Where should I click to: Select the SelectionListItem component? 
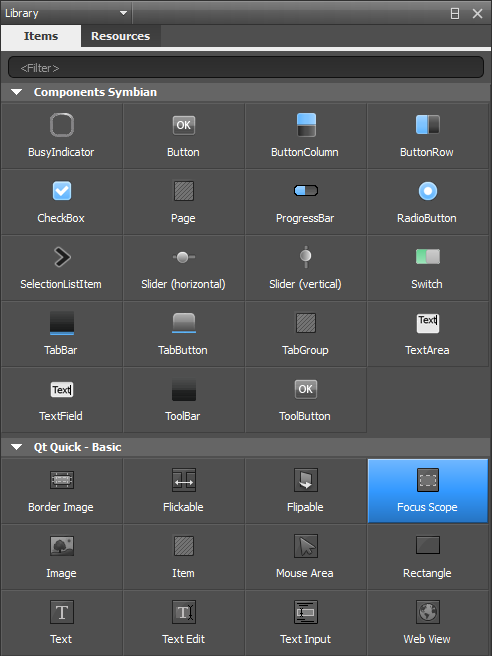[x=62, y=268]
